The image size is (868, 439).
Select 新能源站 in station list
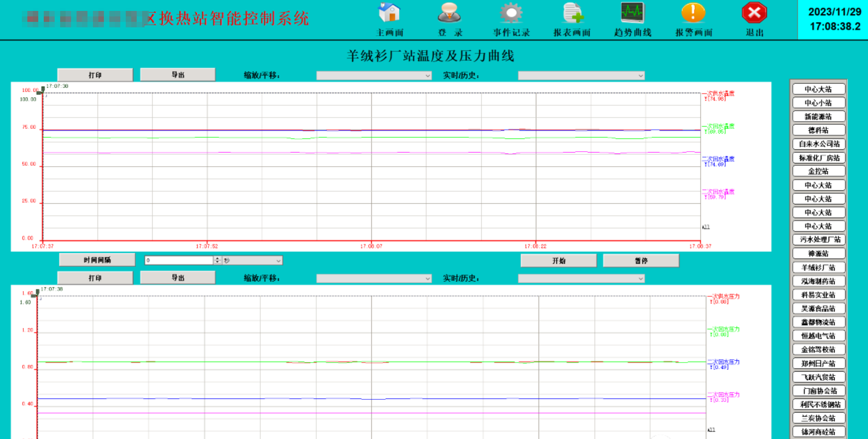(818, 117)
